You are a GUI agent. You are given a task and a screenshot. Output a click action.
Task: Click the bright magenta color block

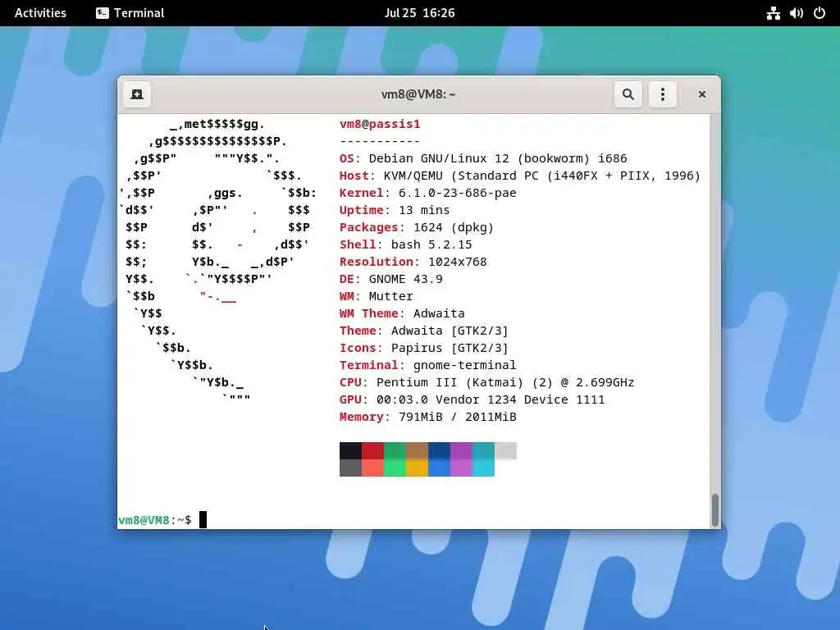point(461,468)
